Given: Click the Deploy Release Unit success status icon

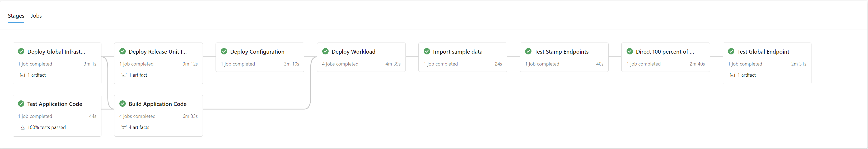Looking at the screenshot, I should click(x=123, y=51).
